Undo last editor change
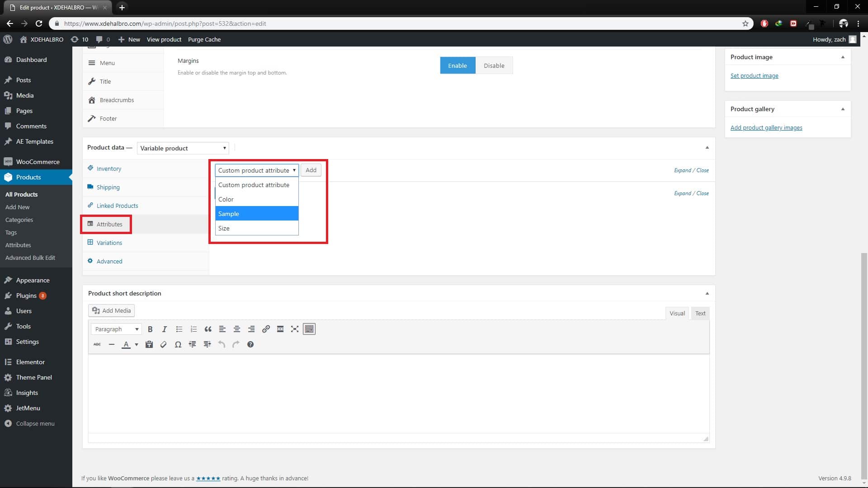Screen dimensions: 868x488 222,344
